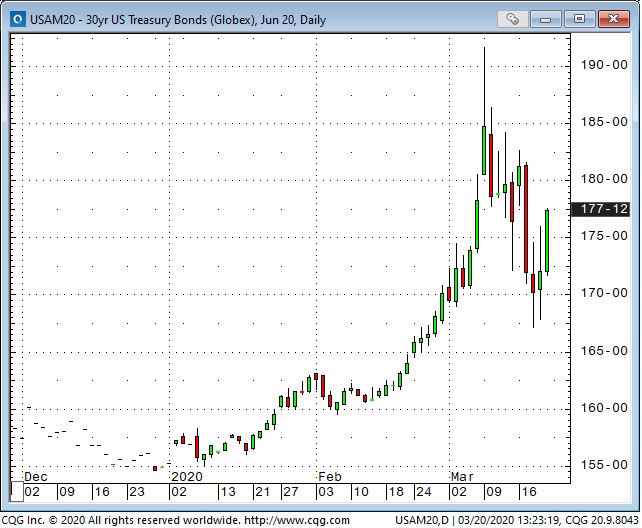The width and height of the screenshot is (642, 528).
Task: Click the 2020 year label on time axis
Action: coord(187,477)
